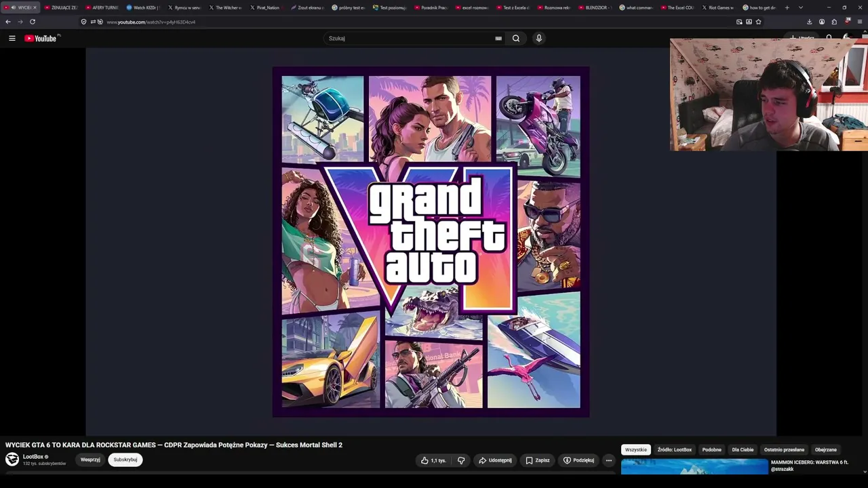Click the Wesprzyj join button
868x488 pixels.
[x=90, y=460]
